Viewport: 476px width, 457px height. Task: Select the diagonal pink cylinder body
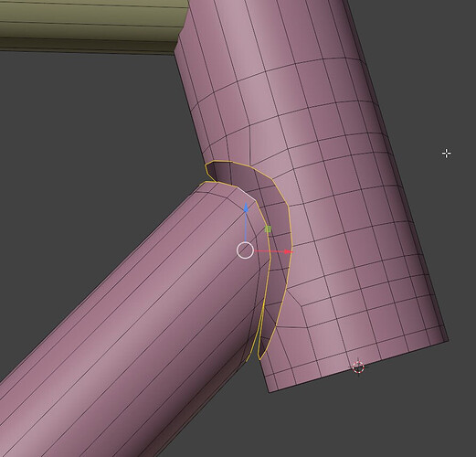point(128,320)
